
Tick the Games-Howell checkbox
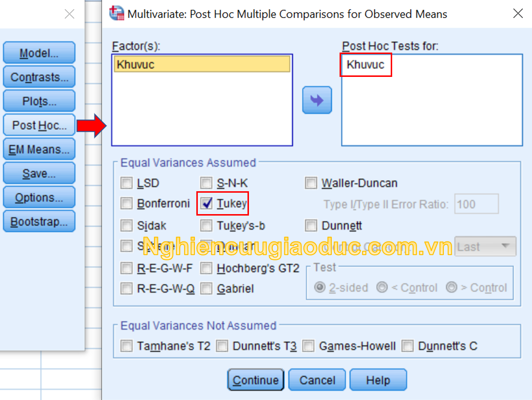click(308, 346)
